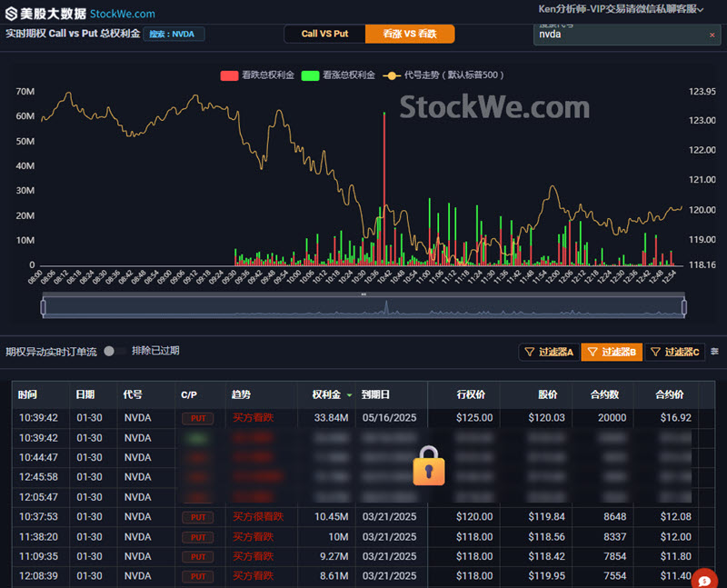The image size is (727, 588).
Task: Click the 期权异动实时订单流 section title
Action: point(51,352)
